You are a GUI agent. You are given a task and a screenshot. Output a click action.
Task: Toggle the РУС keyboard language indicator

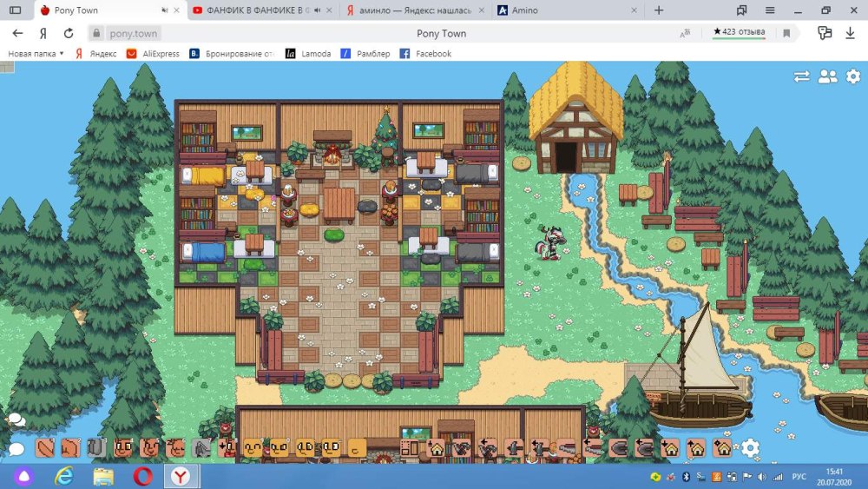tap(800, 476)
